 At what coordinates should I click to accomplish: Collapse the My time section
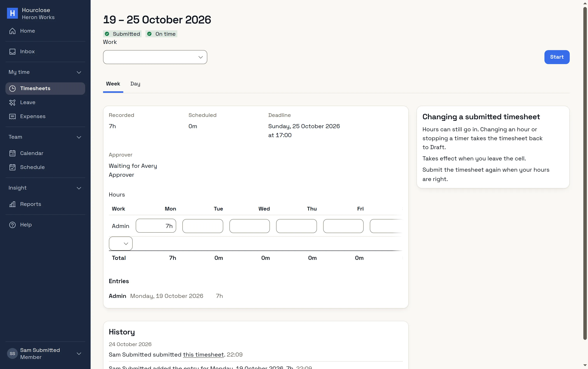coord(45,72)
